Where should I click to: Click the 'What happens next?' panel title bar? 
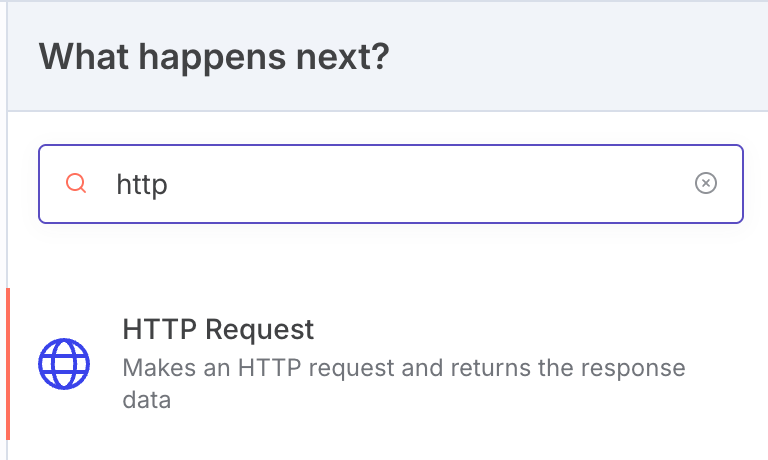pyautogui.click(x=500, y=55)
